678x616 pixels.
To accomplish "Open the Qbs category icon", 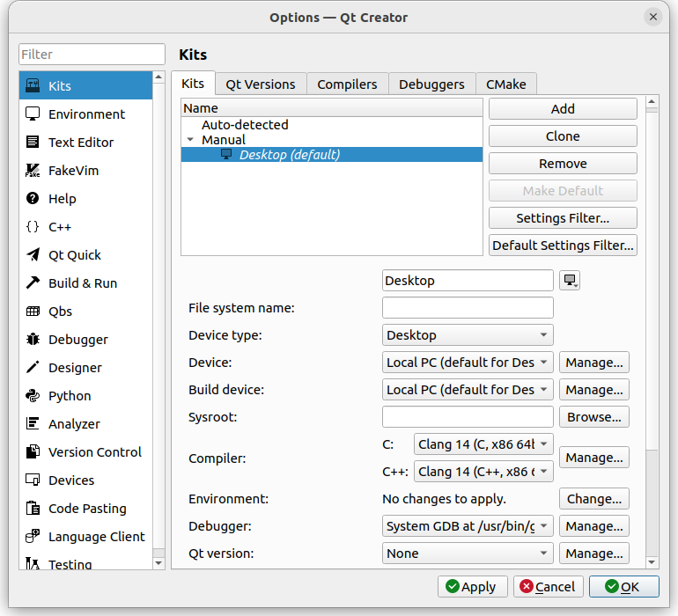I will pyautogui.click(x=33, y=311).
